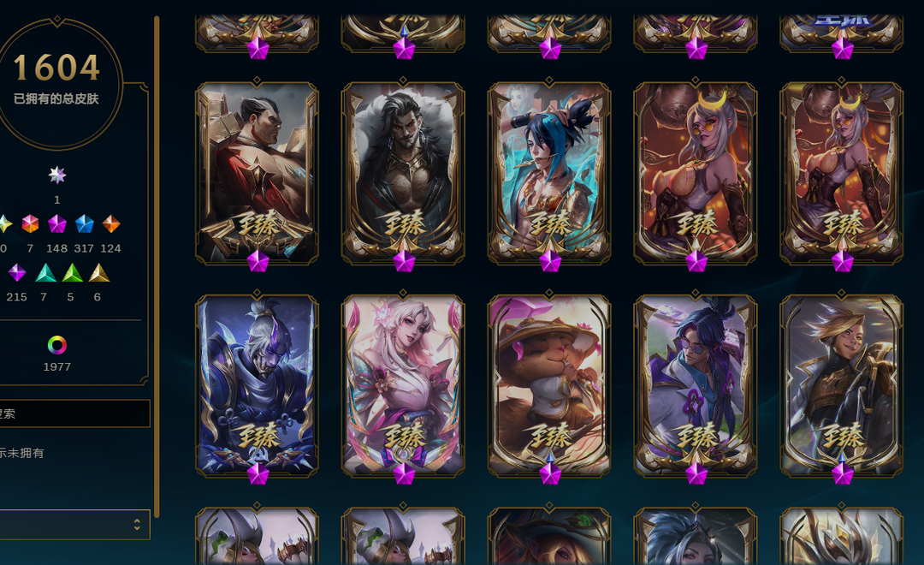Click the orange diamond gem icon showing 124

click(x=110, y=224)
